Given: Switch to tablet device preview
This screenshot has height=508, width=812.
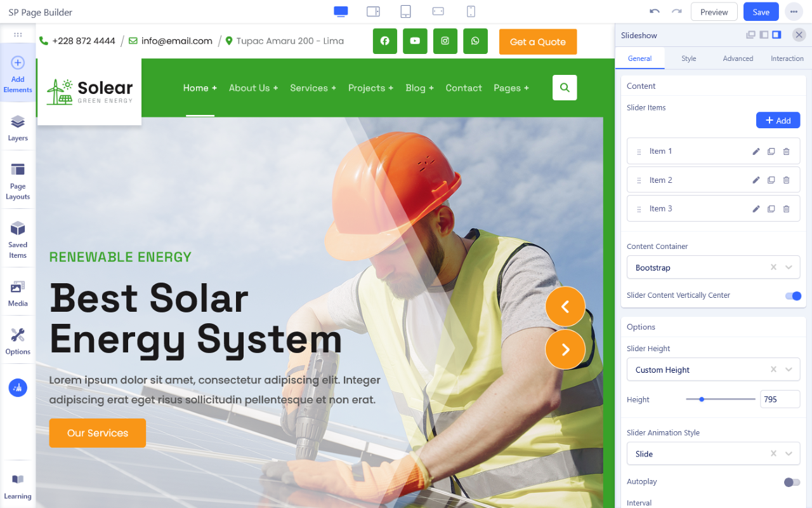Looking at the screenshot, I should tap(405, 11).
